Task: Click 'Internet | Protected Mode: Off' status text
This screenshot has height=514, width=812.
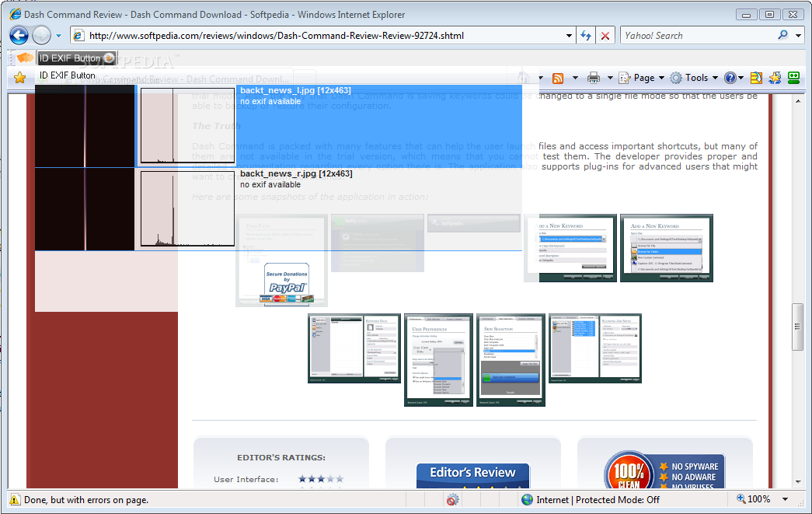Action: pos(598,500)
